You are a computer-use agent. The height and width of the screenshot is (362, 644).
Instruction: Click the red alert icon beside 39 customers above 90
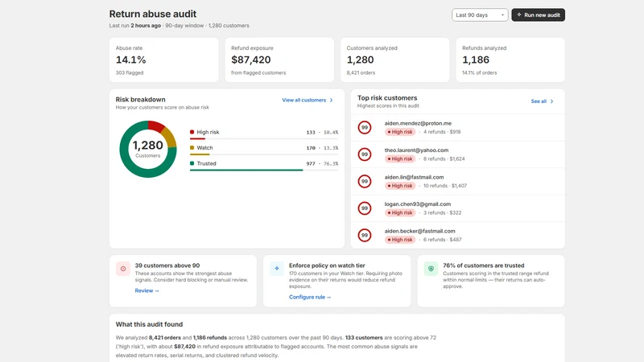click(x=123, y=269)
